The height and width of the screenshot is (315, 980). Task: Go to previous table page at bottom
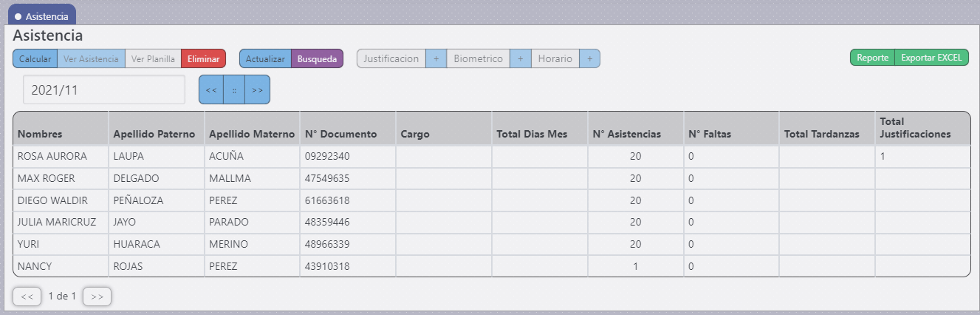pyautogui.click(x=27, y=297)
